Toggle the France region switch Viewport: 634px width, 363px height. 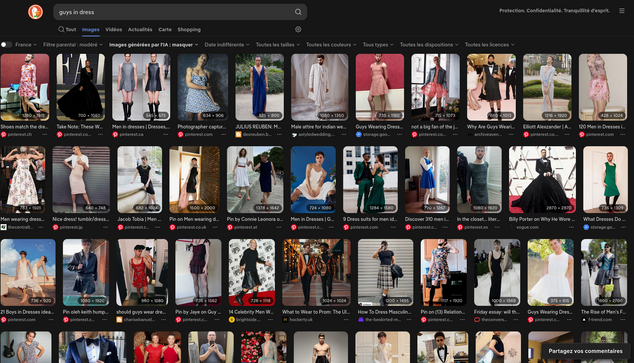pos(6,44)
